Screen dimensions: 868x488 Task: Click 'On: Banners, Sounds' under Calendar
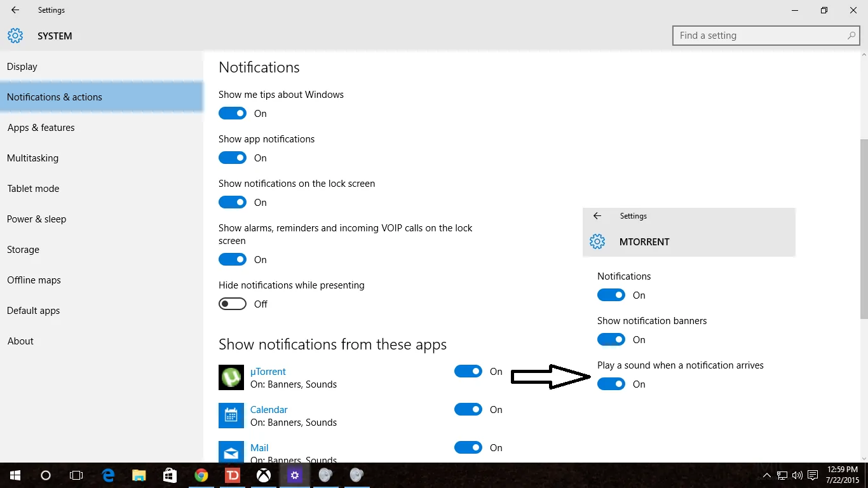[x=294, y=423]
